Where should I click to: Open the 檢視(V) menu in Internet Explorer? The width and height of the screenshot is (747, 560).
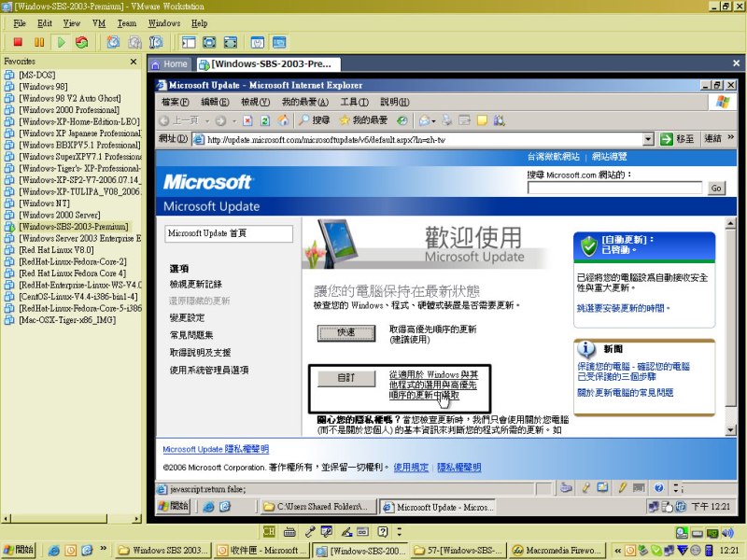pyautogui.click(x=255, y=102)
